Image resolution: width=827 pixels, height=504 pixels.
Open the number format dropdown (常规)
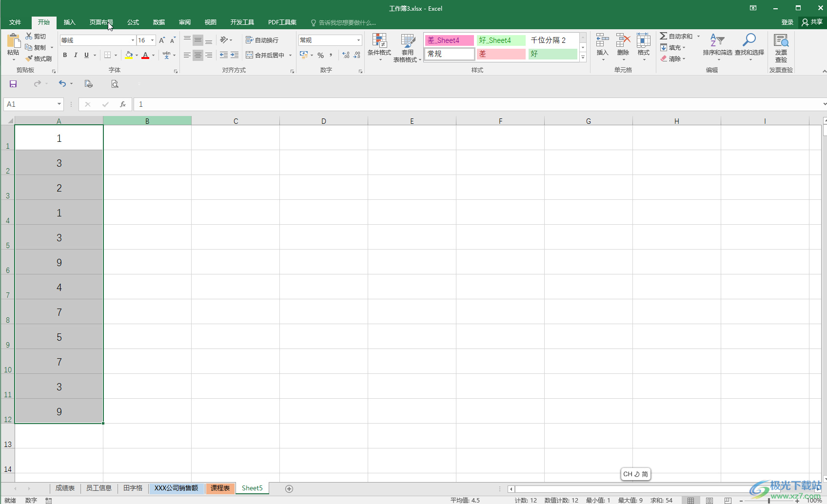click(x=359, y=40)
